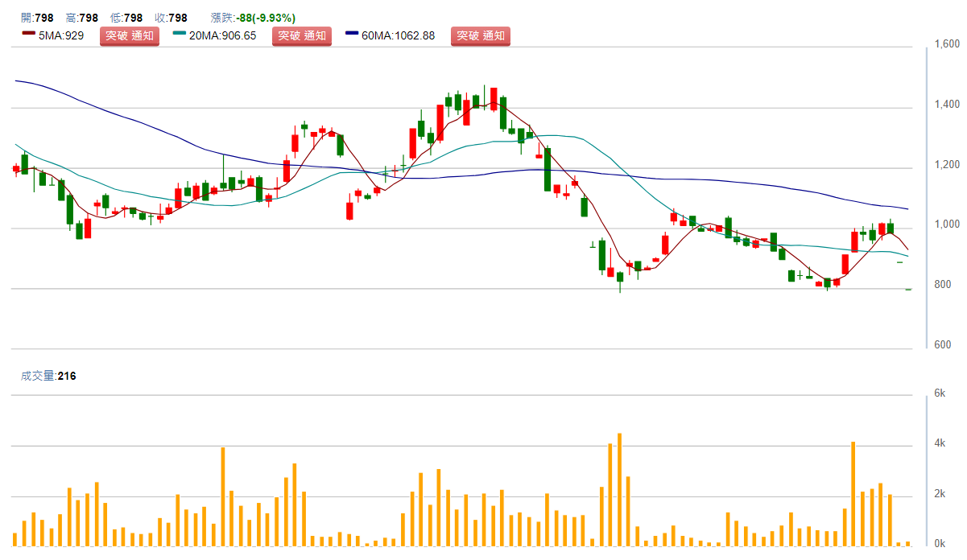Click the tallest orange volume bar
Viewport: 967px width, 560px height.
pyautogui.click(x=619, y=489)
